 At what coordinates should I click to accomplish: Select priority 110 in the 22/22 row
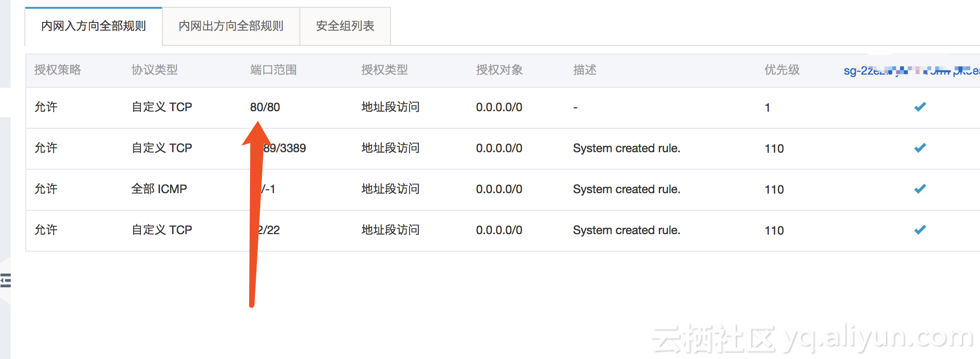pyautogui.click(x=774, y=231)
